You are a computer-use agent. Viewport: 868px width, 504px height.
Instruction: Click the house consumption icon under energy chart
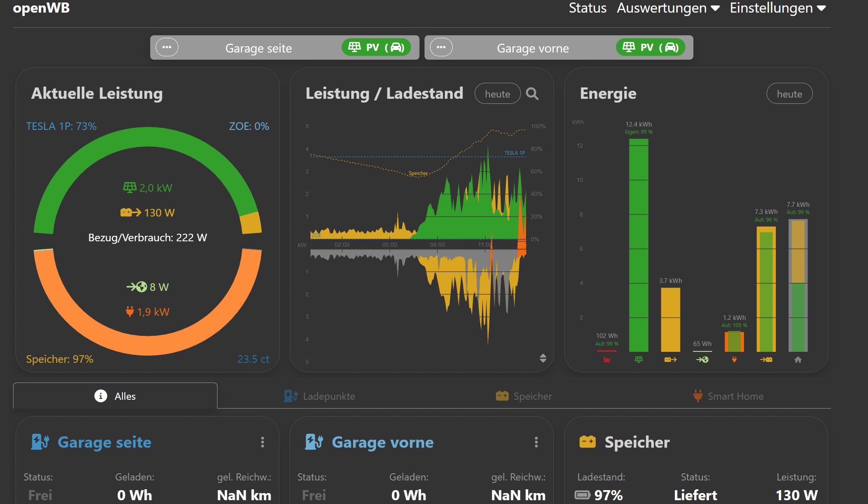click(x=798, y=360)
